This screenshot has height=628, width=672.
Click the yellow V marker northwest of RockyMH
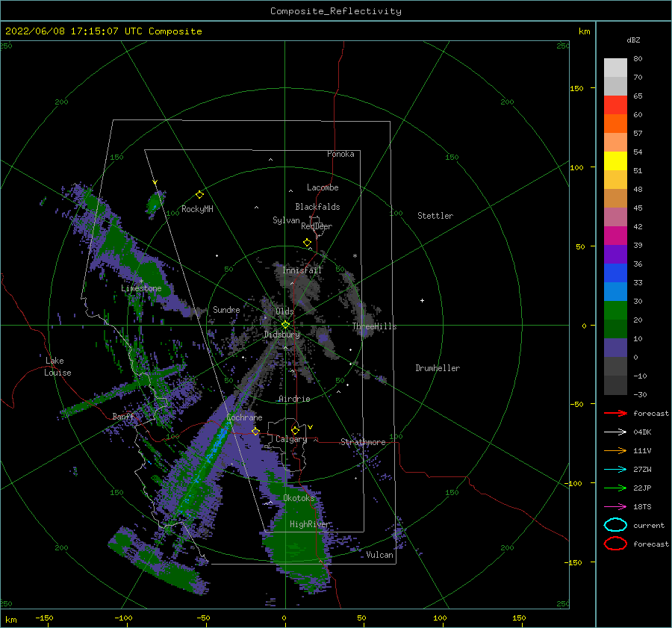click(x=155, y=182)
